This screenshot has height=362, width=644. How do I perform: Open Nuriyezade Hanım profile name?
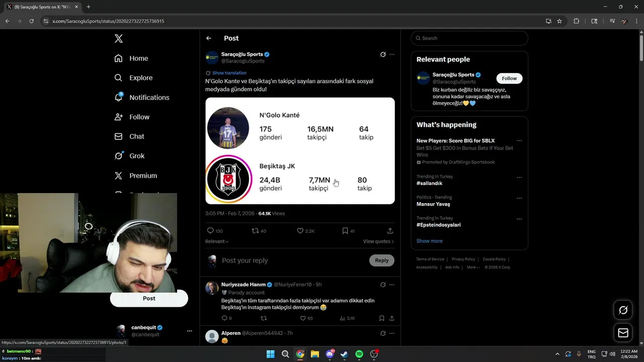point(244,285)
